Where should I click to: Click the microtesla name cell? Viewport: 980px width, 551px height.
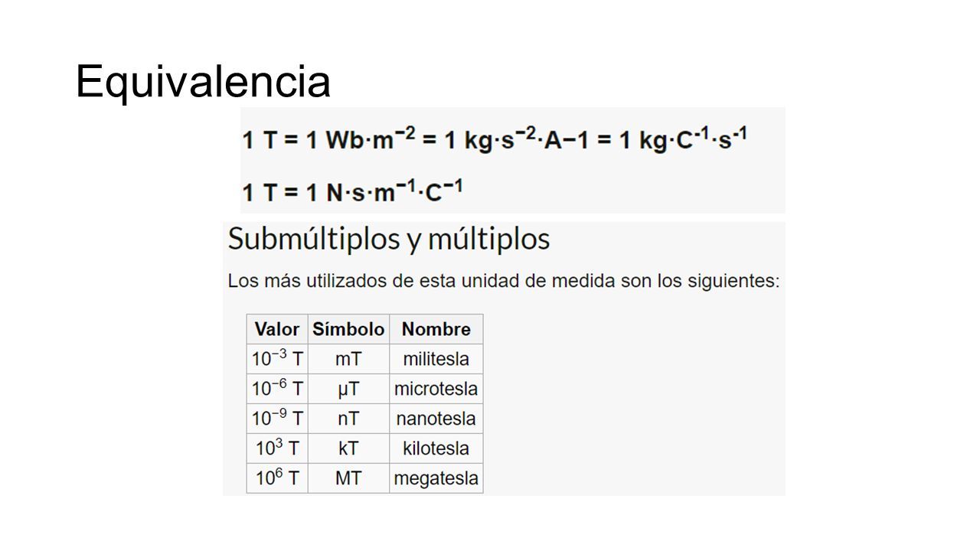(436, 389)
